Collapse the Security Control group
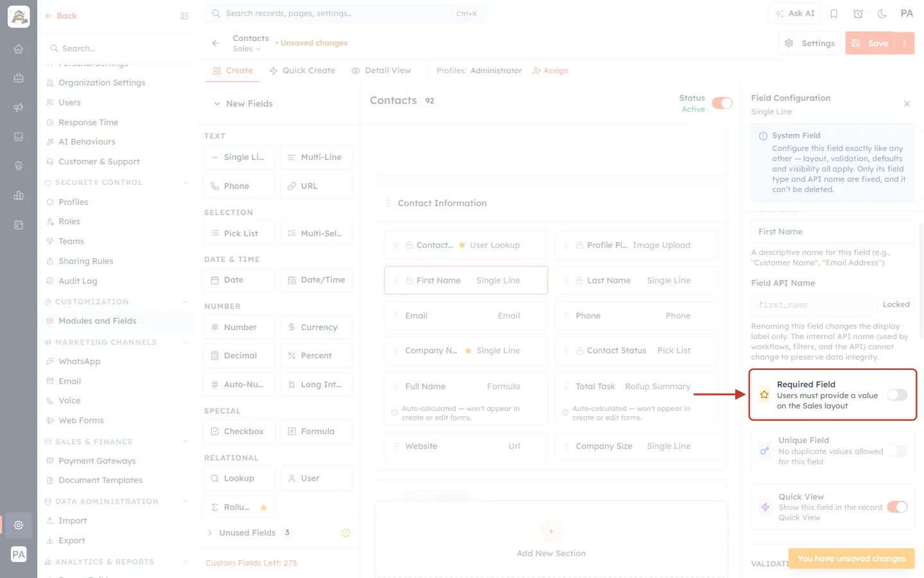 (185, 182)
